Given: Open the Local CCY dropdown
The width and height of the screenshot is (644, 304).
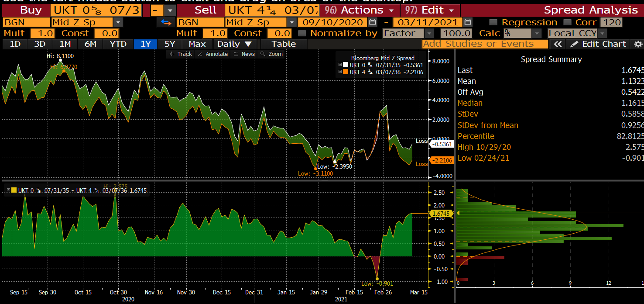Looking at the screenshot, I should pos(603,33).
